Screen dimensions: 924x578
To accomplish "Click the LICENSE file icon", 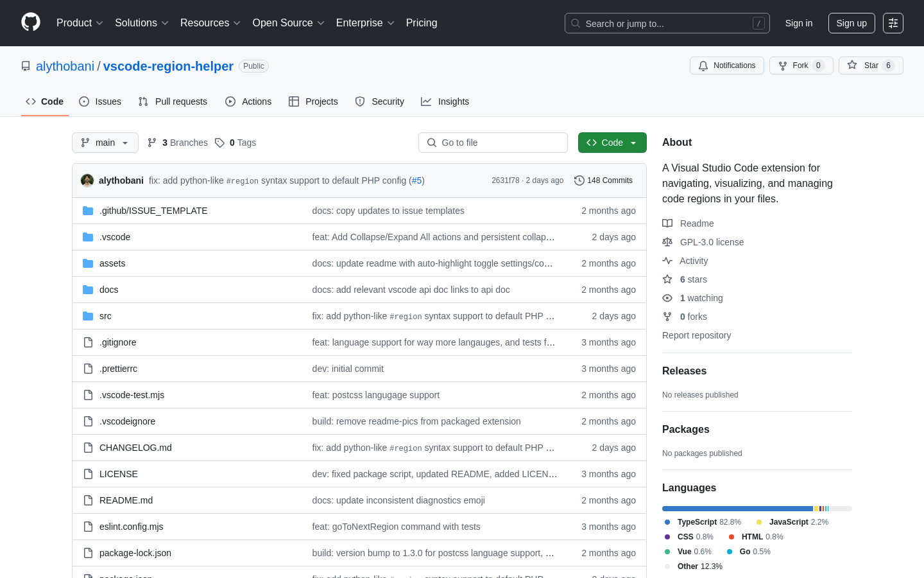I will (x=88, y=474).
